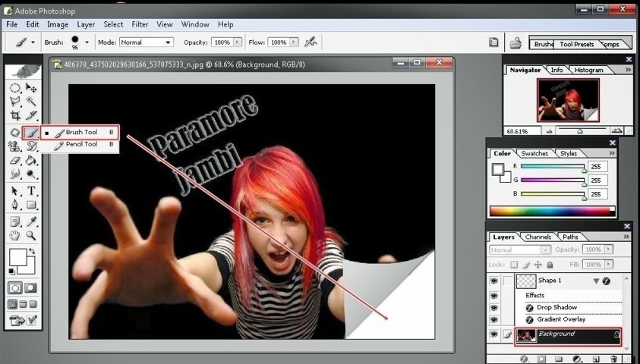Image resolution: width=640 pixels, height=364 pixels.
Task: Toggle lock transparent pixels in Layers panel
Action: (514, 265)
